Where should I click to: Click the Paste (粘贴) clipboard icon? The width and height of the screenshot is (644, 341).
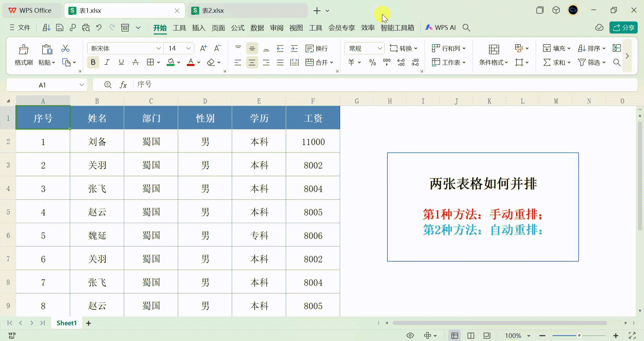point(47,49)
